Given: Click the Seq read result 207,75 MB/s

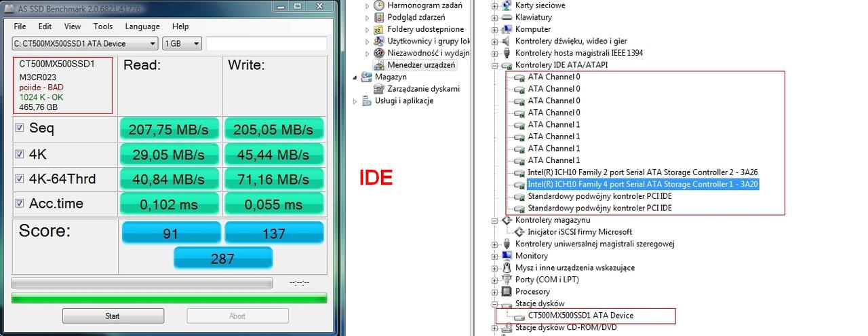Looking at the screenshot, I should click(170, 129).
